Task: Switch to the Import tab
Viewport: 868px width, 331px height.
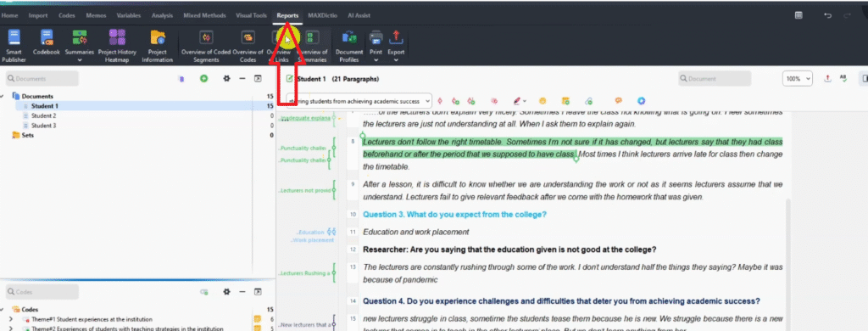Action: pos(38,15)
